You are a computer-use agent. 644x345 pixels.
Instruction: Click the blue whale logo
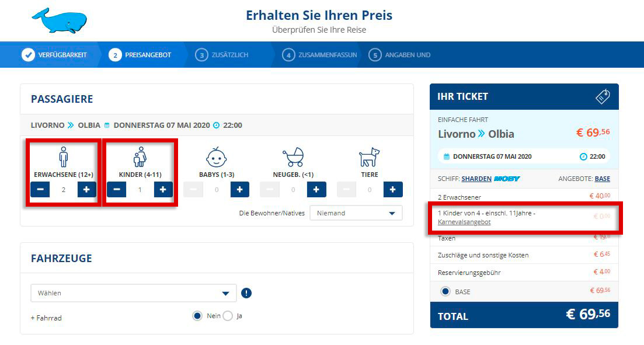60,20
